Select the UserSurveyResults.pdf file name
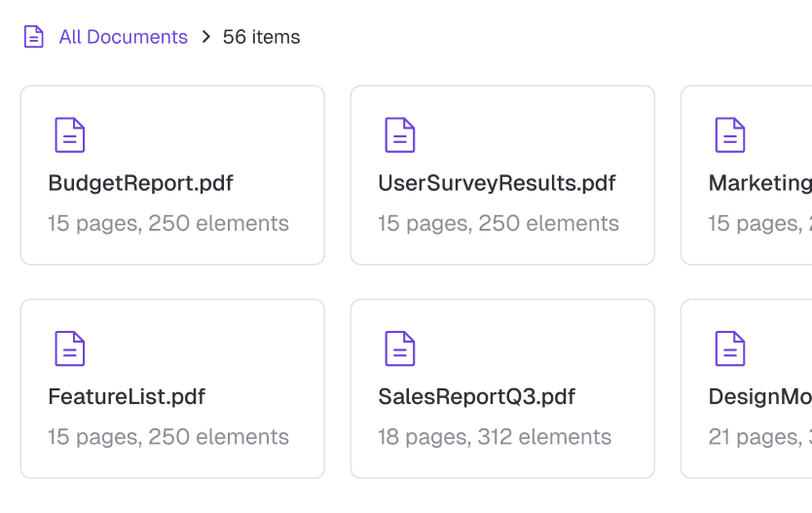The width and height of the screenshot is (812, 513). tap(497, 183)
